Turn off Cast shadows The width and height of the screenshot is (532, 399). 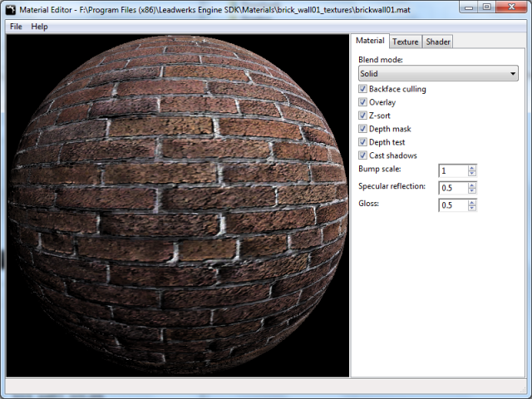[363, 155]
